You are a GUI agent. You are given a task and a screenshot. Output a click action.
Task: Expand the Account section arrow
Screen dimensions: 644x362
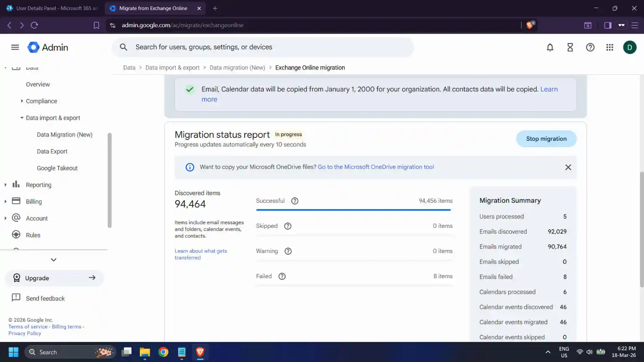pyautogui.click(x=5, y=218)
